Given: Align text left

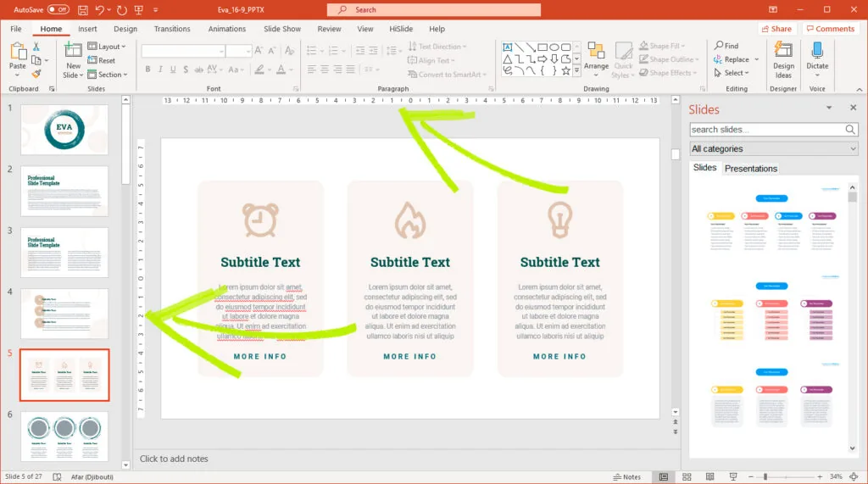Looking at the screenshot, I should [312, 70].
